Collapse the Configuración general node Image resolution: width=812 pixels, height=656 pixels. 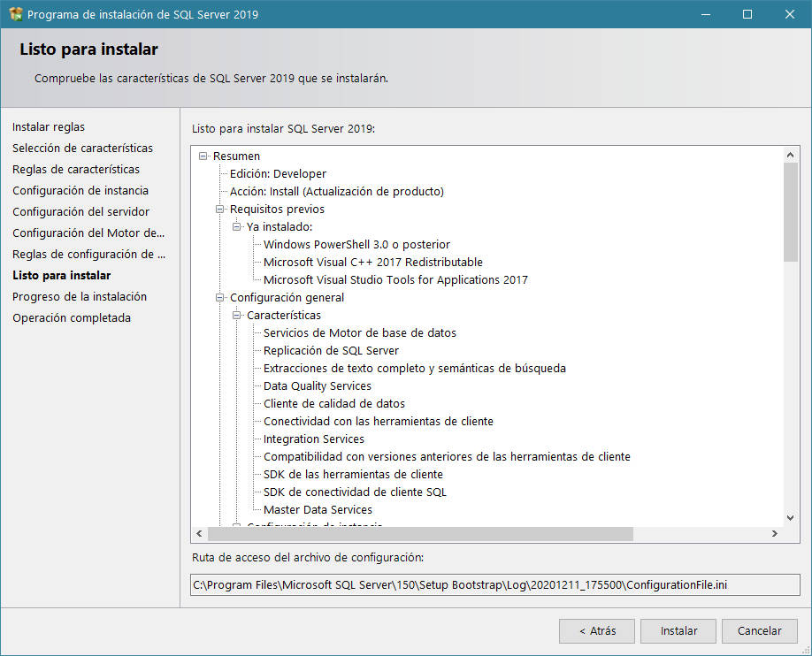[x=218, y=298]
